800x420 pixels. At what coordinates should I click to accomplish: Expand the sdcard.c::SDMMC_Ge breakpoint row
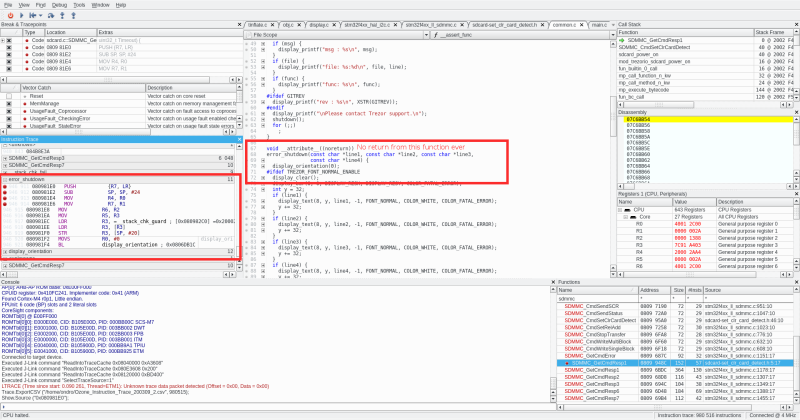pos(3,40)
